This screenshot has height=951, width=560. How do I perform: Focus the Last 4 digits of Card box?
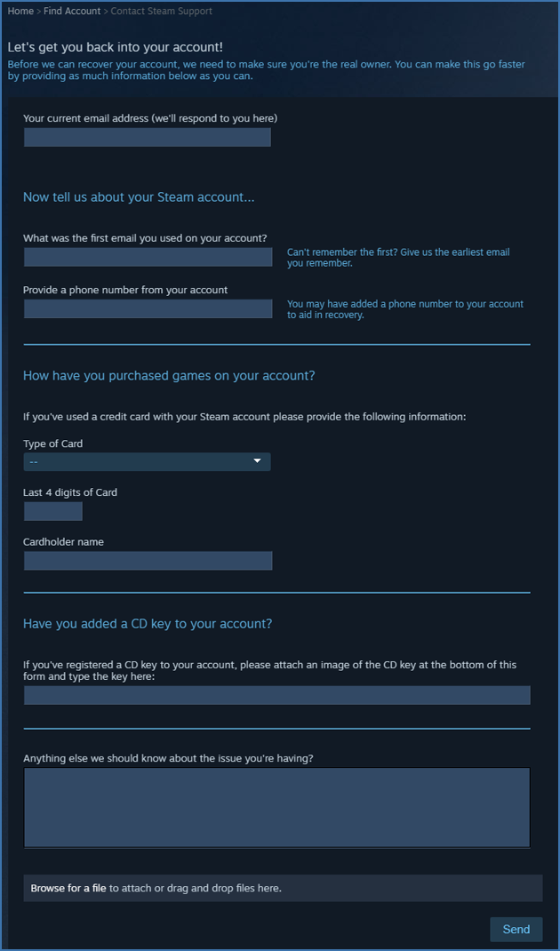(x=52, y=511)
